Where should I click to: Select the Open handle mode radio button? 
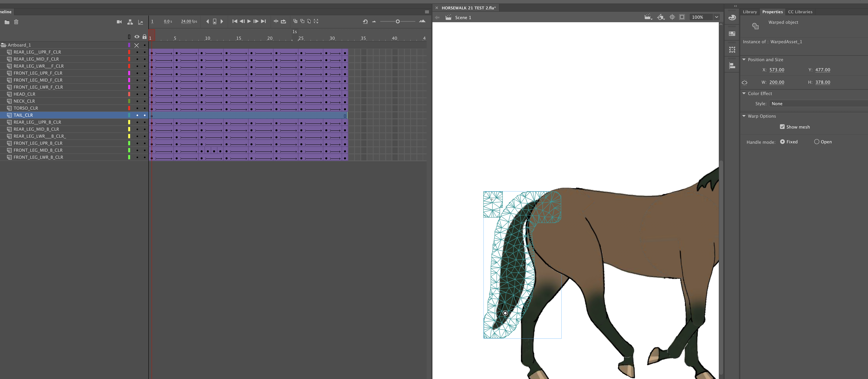click(817, 142)
